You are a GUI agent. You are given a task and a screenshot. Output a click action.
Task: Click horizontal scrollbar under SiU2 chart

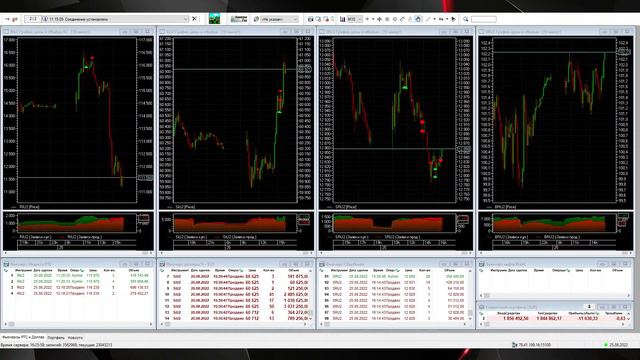point(236,253)
